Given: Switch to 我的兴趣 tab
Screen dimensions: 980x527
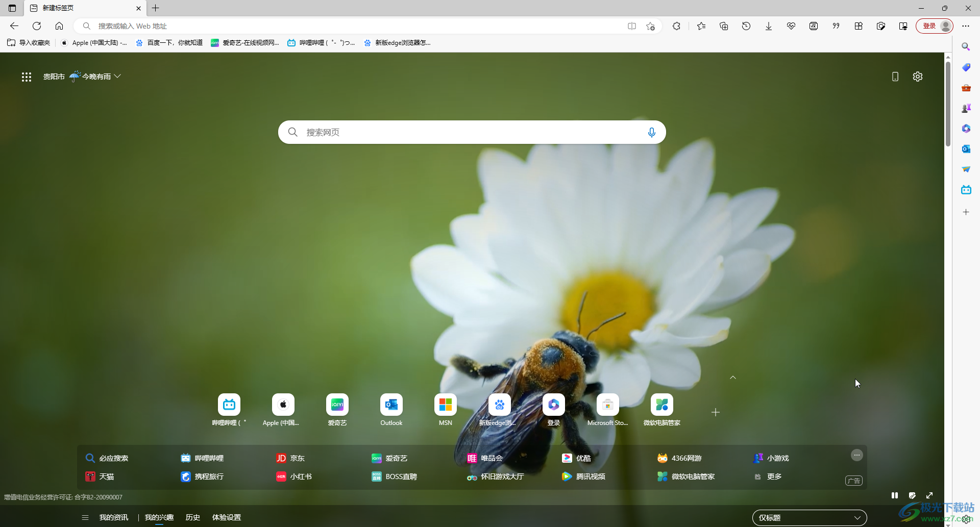Looking at the screenshot, I should 159,517.
